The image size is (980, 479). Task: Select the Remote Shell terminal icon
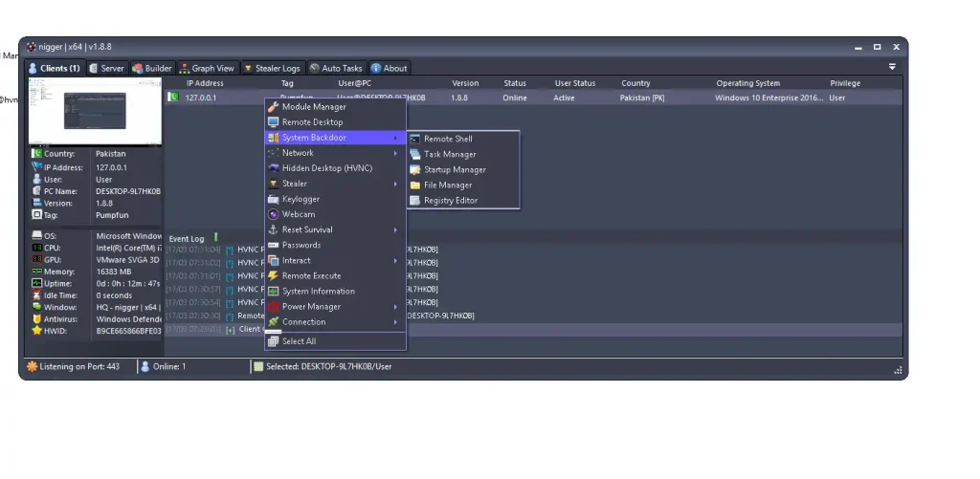(415, 139)
